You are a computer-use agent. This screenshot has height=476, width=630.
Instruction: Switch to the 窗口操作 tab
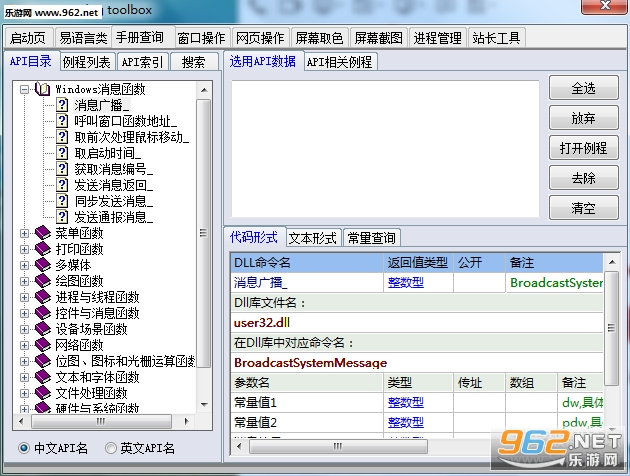[202, 38]
